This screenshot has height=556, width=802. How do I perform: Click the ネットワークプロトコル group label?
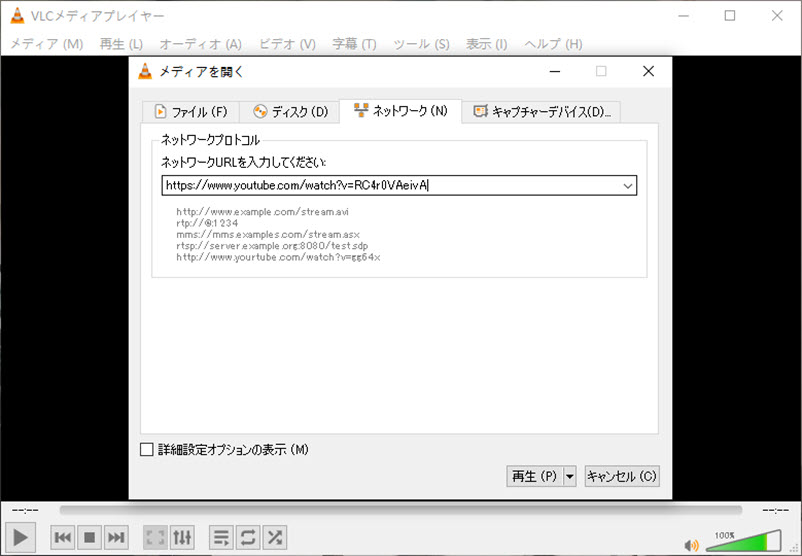point(211,140)
